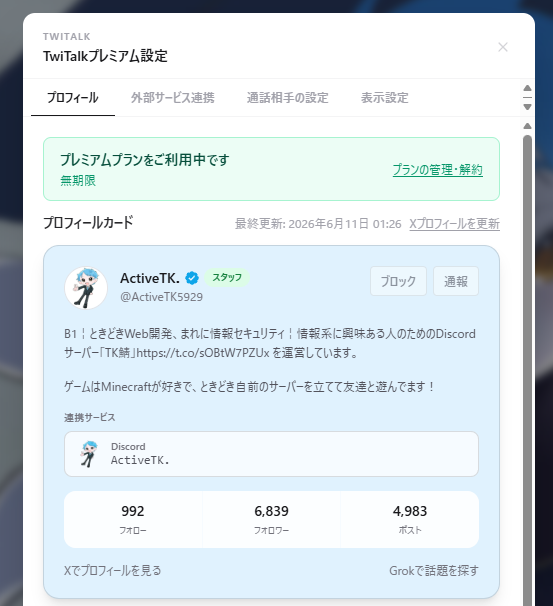Click the 通報 button

coord(456,281)
